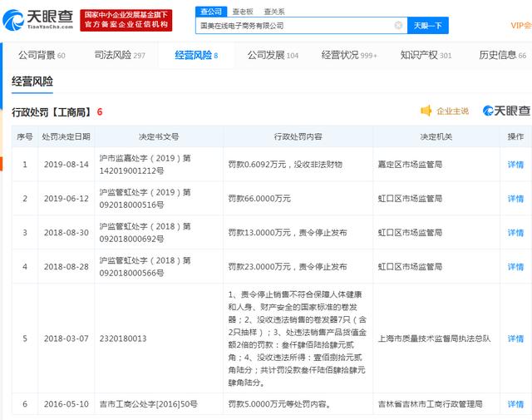Switch to the 历史信息 tab

pyautogui.click(x=502, y=55)
